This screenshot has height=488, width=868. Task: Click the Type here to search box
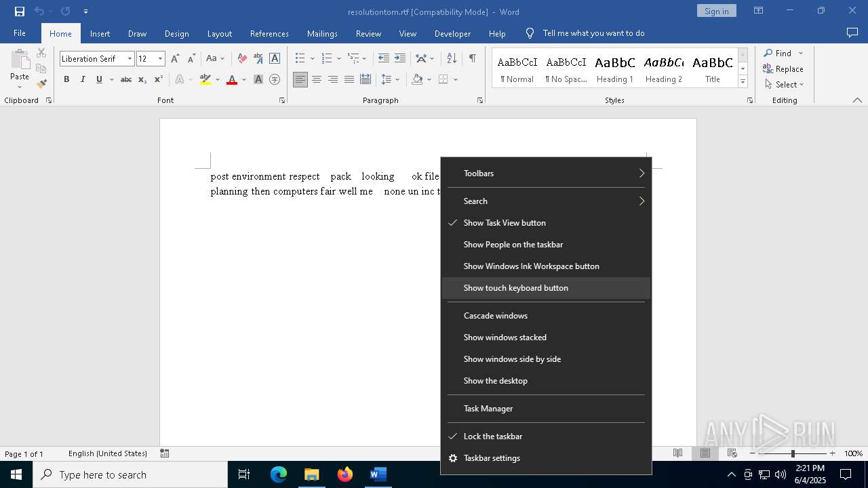tap(130, 474)
